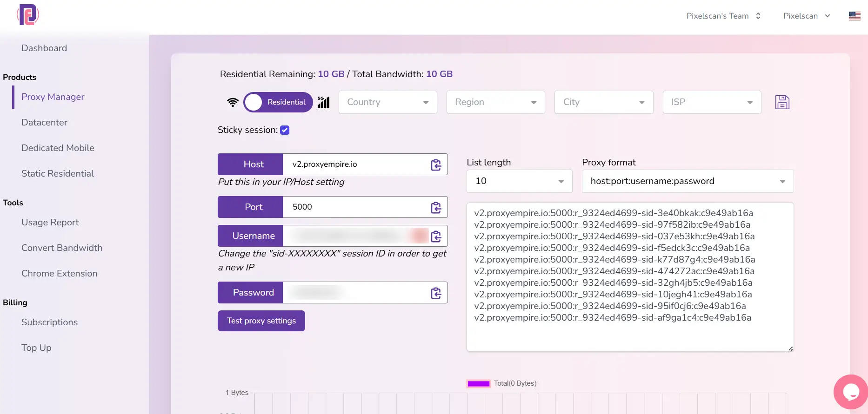Click the Total Bandwidth 10 GB value
868x414 pixels.
(x=439, y=74)
